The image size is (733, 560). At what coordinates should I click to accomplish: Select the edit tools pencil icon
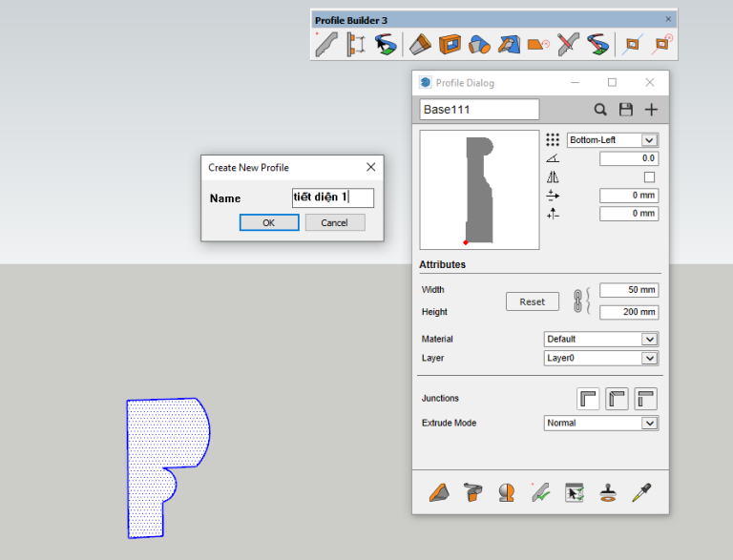(x=568, y=45)
